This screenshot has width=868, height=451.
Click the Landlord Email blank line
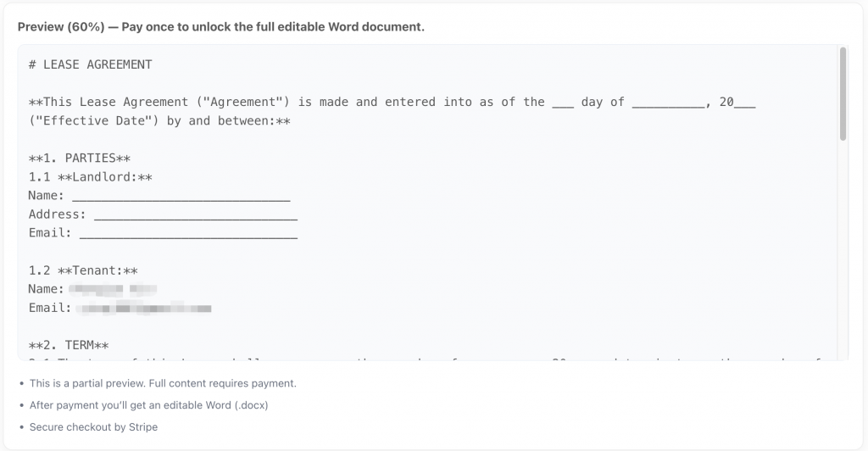pos(187,233)
